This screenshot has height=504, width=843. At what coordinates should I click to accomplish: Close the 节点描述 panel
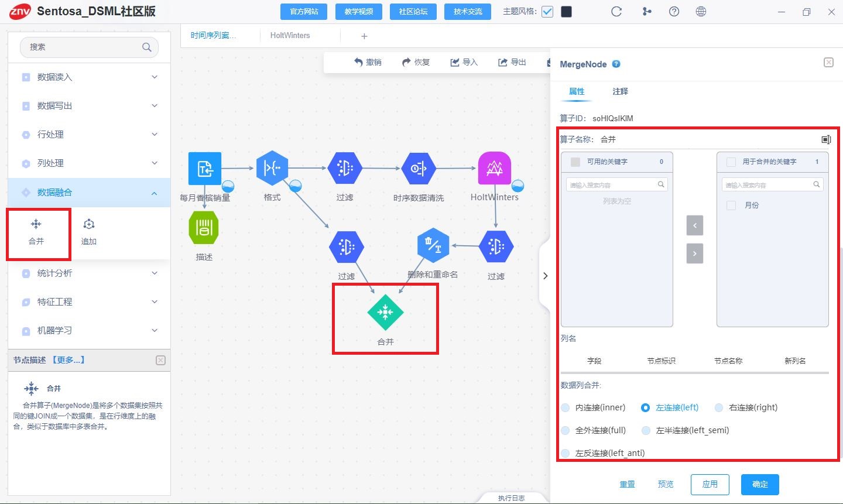(161, 360)
